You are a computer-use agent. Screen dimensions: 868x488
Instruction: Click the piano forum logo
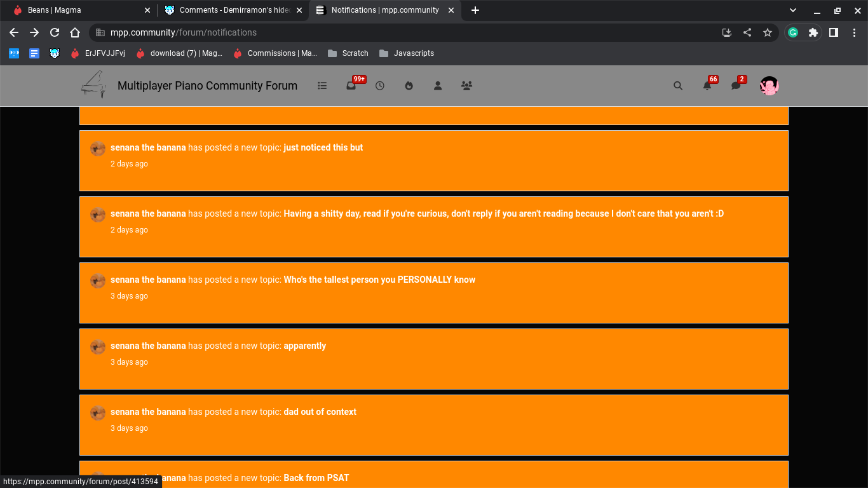93,85
